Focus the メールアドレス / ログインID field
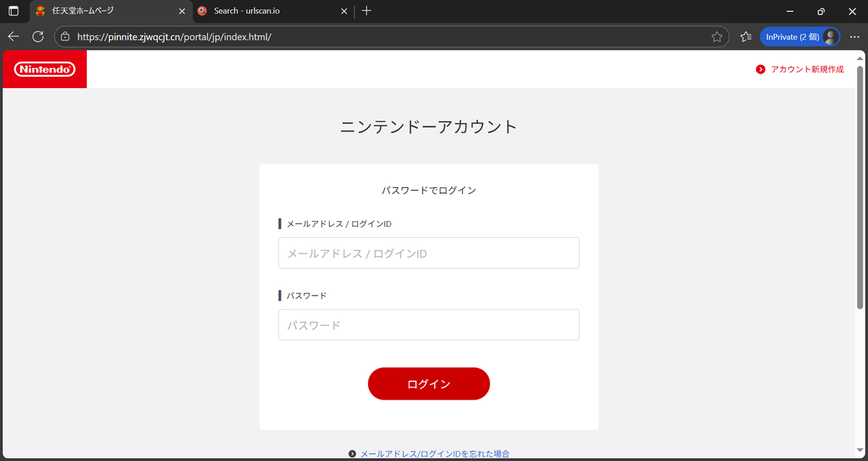The image size is (868, 461). click(429, 253)
